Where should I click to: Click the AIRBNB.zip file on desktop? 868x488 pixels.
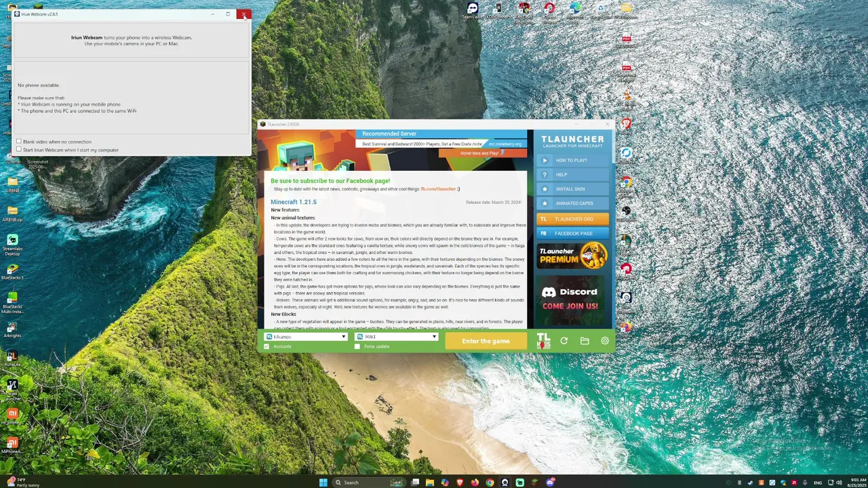click(x=12, y=213)
